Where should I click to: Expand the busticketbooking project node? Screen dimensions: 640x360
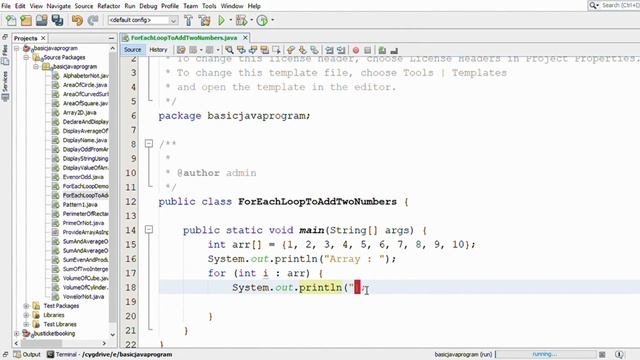(x=16, y=333)
